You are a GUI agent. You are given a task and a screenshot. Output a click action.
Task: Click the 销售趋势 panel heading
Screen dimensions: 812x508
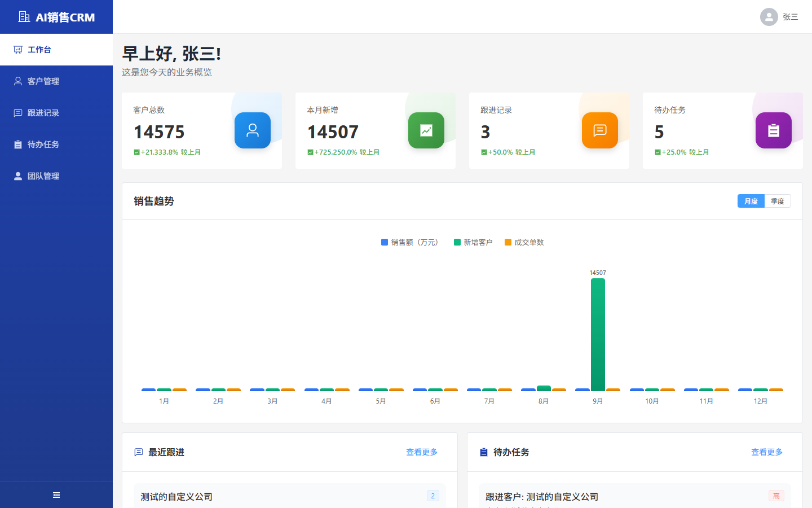[x=154, y=202]
